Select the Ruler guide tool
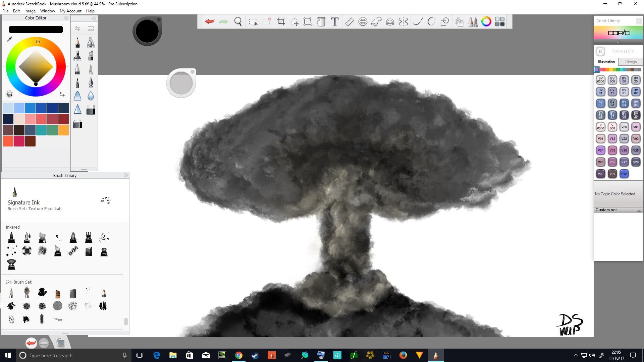644x362 pixels. (349, 21)
